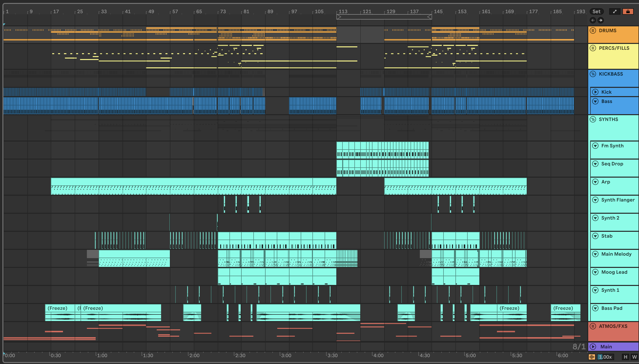
Task: Select the first (Freeze) Bass Pad clip
Action: tap(60, 313)
